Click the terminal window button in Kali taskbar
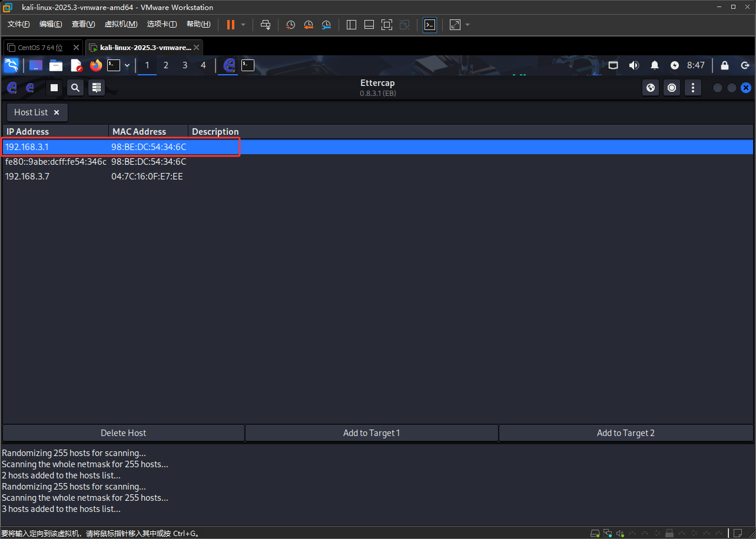Viewport: 756px width, 539px height. [x=248, y=65]
